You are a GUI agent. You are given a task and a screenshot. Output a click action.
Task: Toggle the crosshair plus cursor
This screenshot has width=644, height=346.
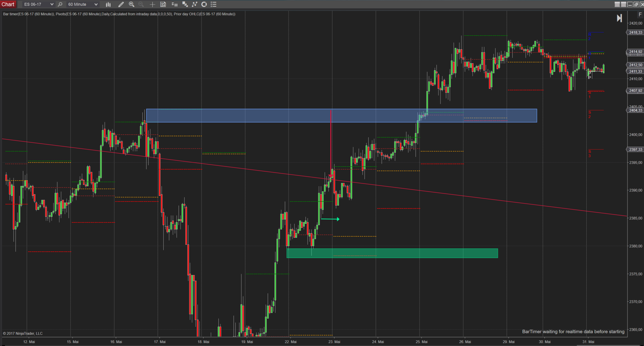(x=152, y=4)
